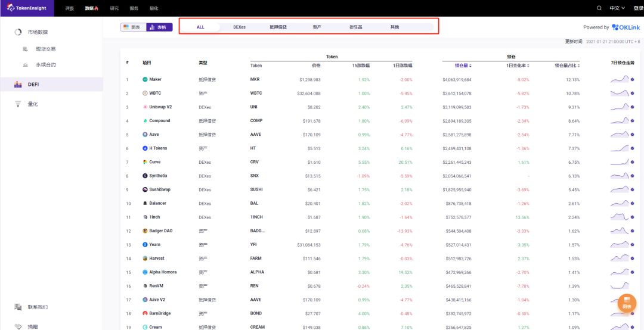Open the 评级 top menu
644x330 pixels.
point(69,8)
